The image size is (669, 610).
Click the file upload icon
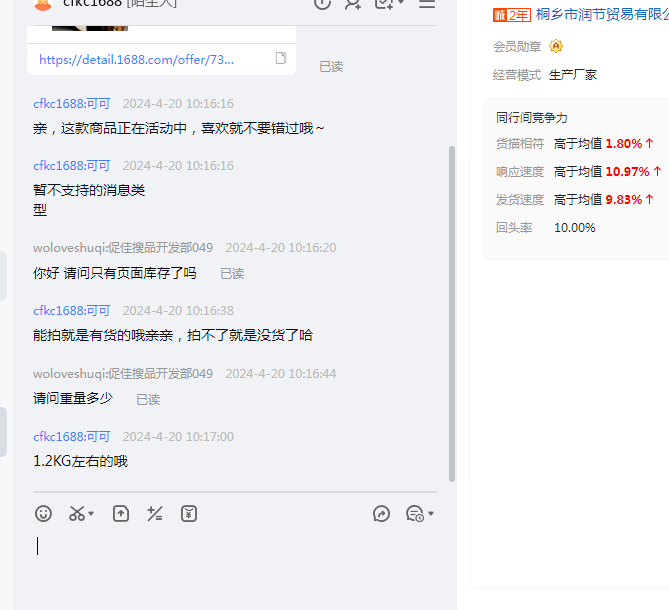tap(120, 514)
